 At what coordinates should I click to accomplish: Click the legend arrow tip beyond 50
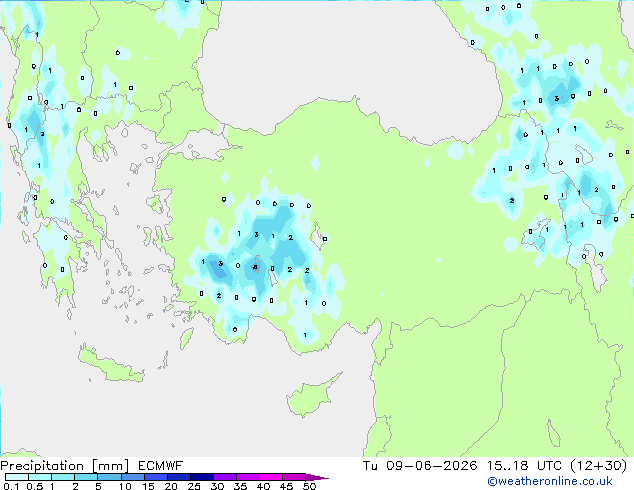317,477
